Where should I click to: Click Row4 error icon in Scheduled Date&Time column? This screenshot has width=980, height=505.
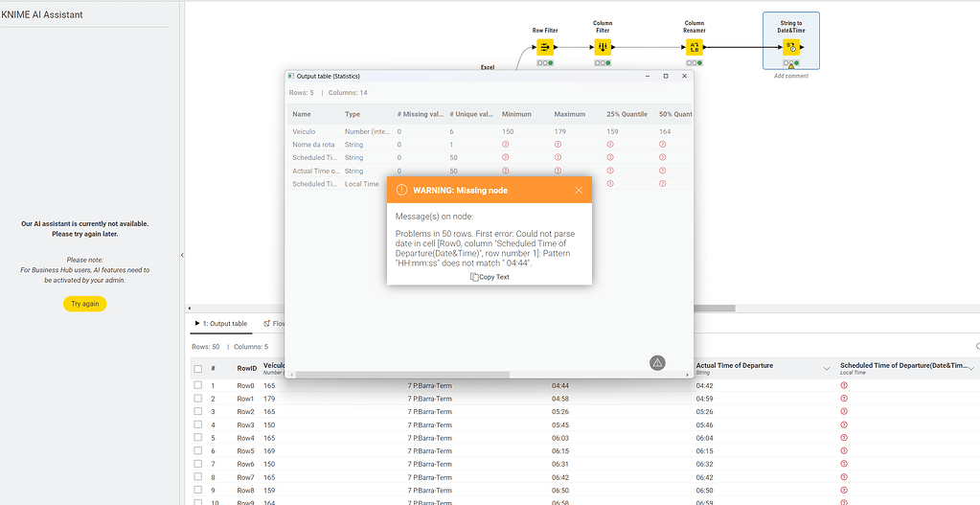point(844,438)
